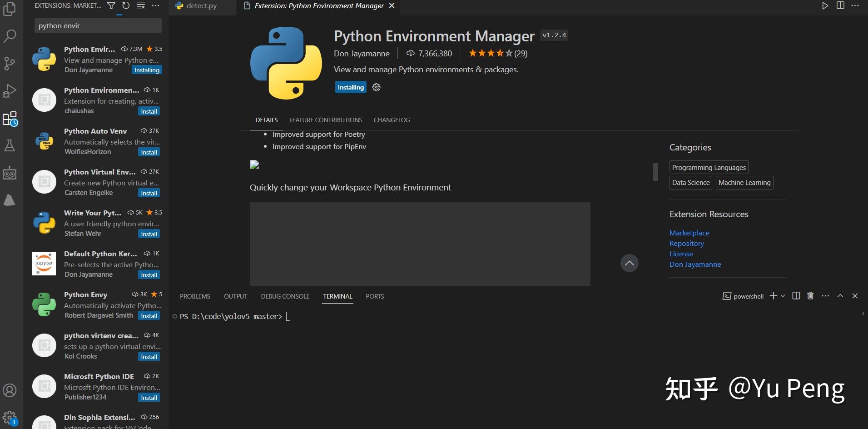868x429 pixels.
Task: Click the filter extensions funnel icon
Action: [111, 5]
